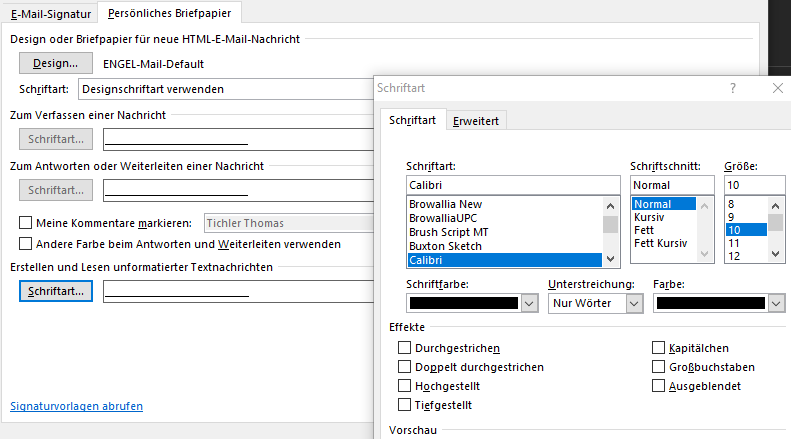The height and width of the screenshot is (439, 791).
Task: Switch to the Erweitert tab
Action: [477, 121]
